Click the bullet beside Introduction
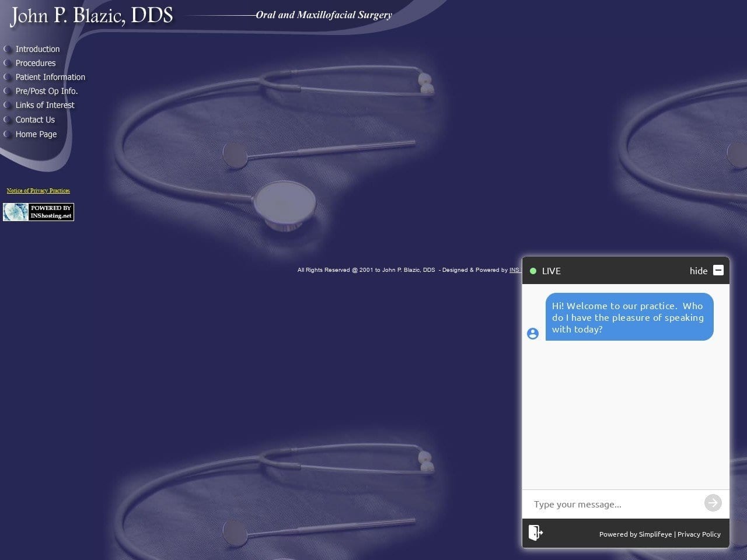The width and height of the screenshot is (747, 560). (8, 49)
